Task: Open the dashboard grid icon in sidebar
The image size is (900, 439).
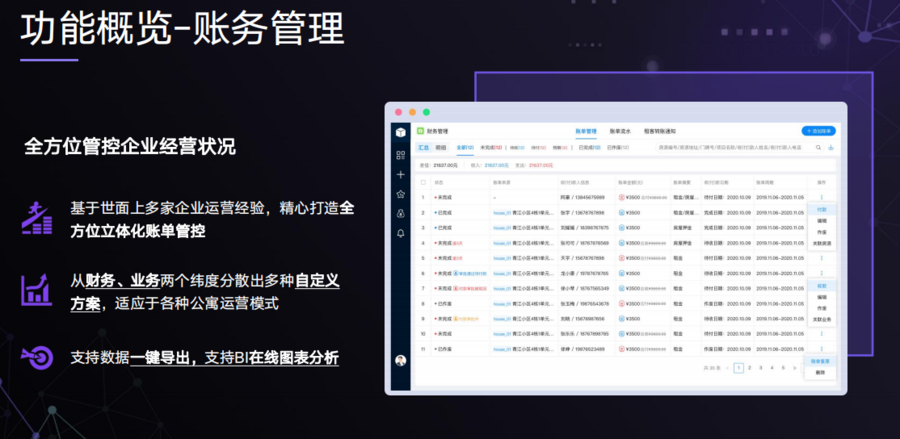Action: [x=401, y=155]
